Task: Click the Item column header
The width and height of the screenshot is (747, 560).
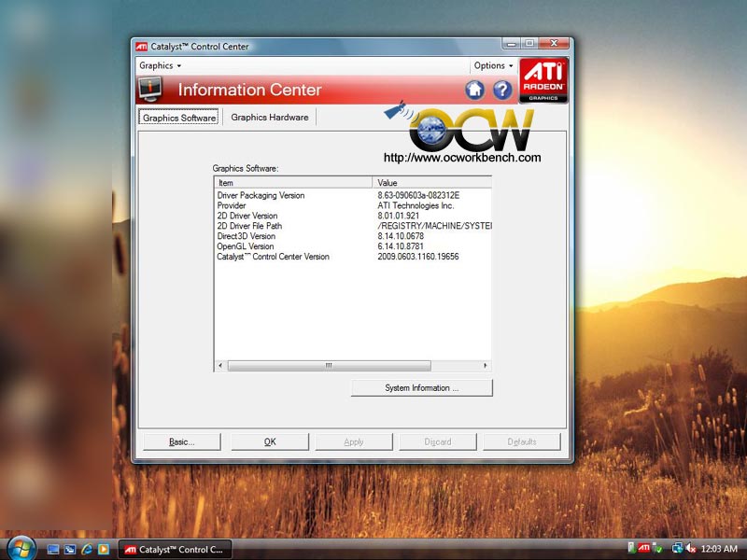Action: [x=293, y=182]
